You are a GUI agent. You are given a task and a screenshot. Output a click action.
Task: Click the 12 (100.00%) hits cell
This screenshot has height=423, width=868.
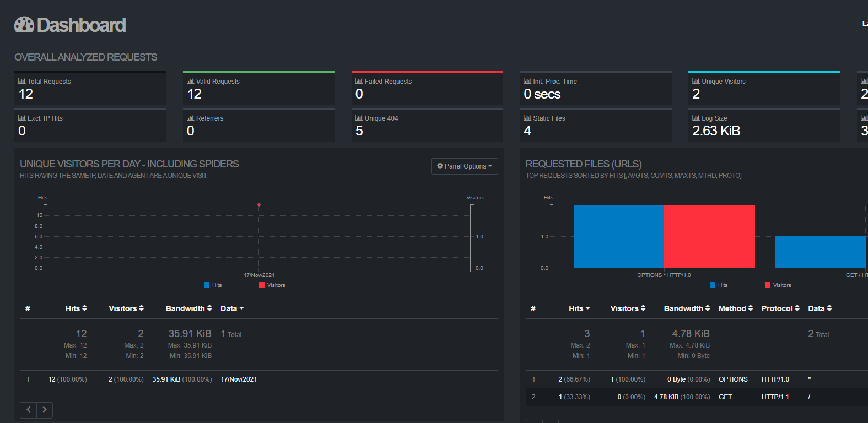pyautogui.click(x=67, y=379)
